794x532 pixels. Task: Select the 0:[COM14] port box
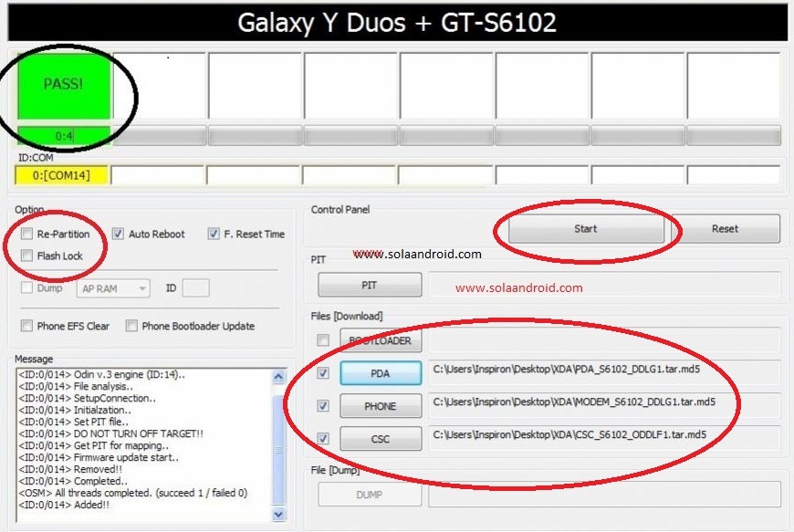62,175
